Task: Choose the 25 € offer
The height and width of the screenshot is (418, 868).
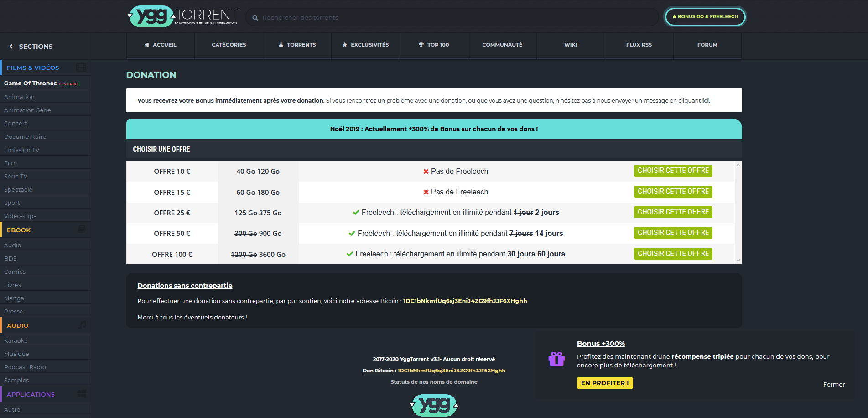Action: 673,212
